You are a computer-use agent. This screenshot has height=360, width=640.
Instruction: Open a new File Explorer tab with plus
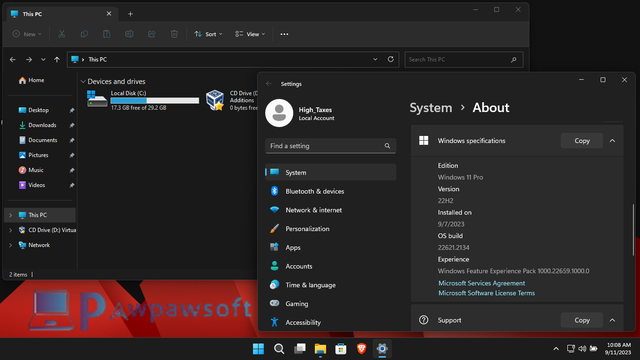coord(131,14)
